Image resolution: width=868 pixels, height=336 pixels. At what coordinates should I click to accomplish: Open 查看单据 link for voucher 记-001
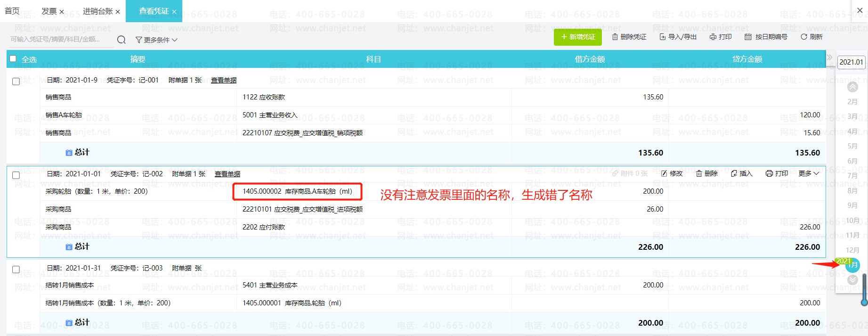coord(224,80)
